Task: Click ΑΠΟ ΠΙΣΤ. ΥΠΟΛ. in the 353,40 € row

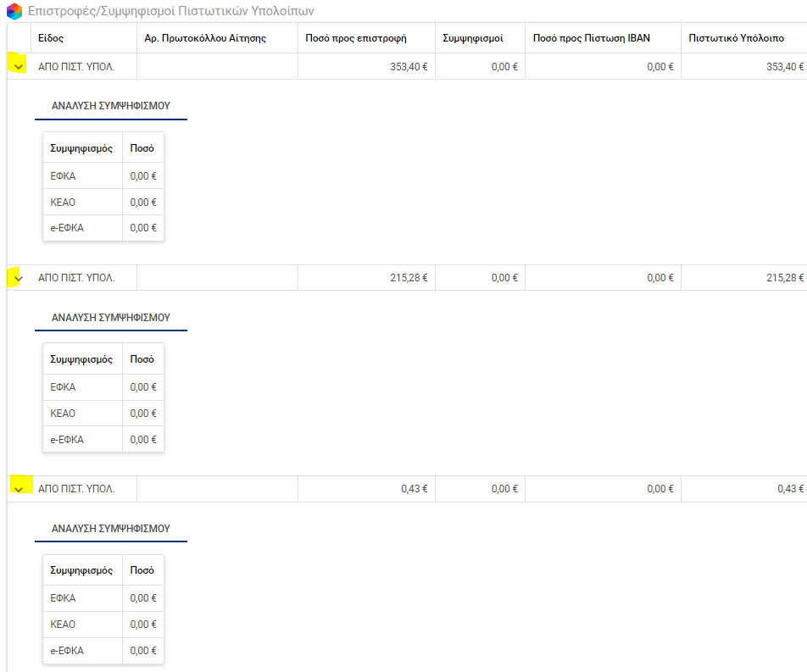Action: click(76, 67)
